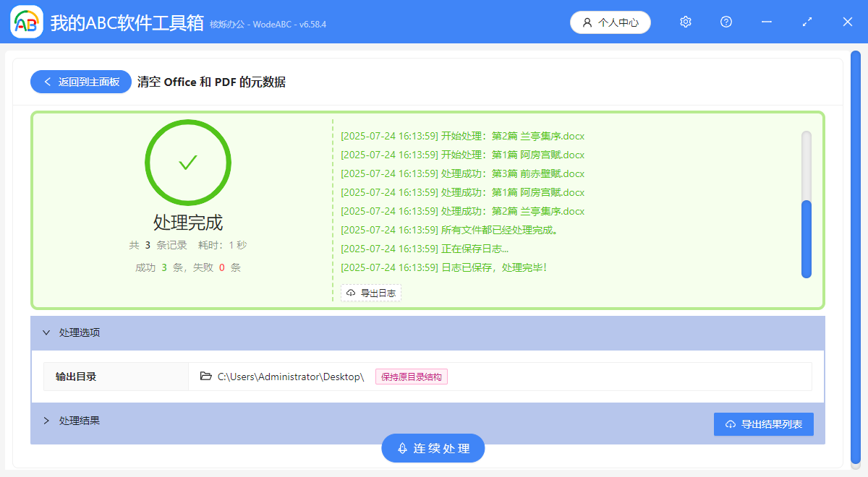The width and height of the screenshot is (868, 477).
Task: Open path C:\Users\Administrator\Desktop\
Action: (291, 377)
